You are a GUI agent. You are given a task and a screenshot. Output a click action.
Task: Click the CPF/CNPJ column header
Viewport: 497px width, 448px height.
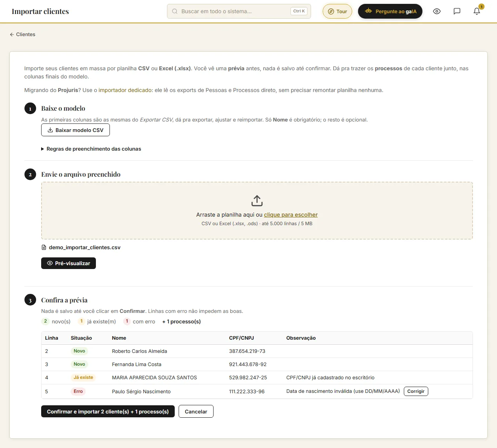242,338
